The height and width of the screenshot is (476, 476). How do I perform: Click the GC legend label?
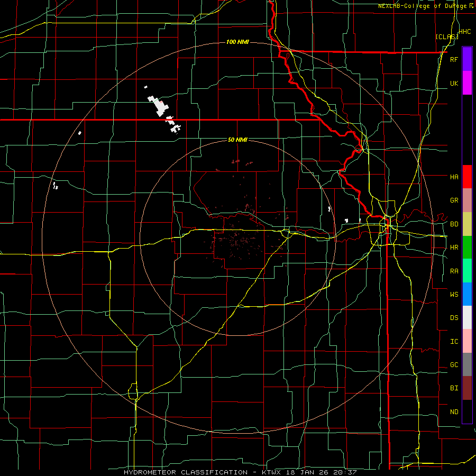click(454, 365)
